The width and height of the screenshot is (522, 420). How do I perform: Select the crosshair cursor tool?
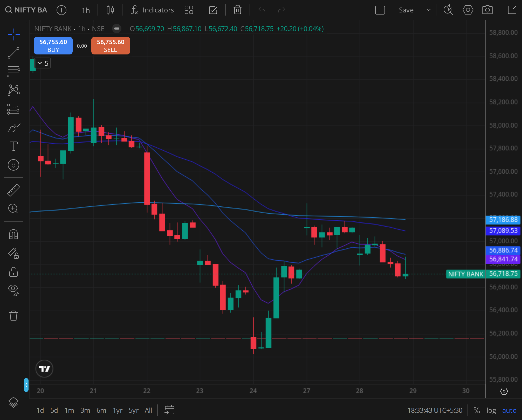[13, 34]
